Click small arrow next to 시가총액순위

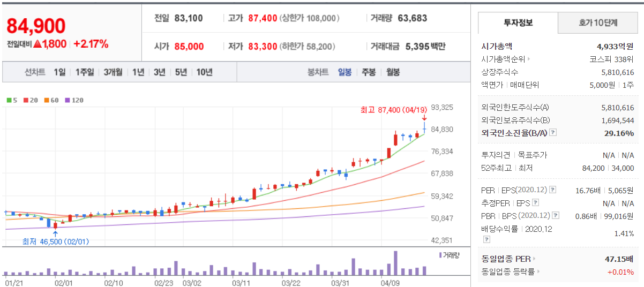(x=528, y=59)
